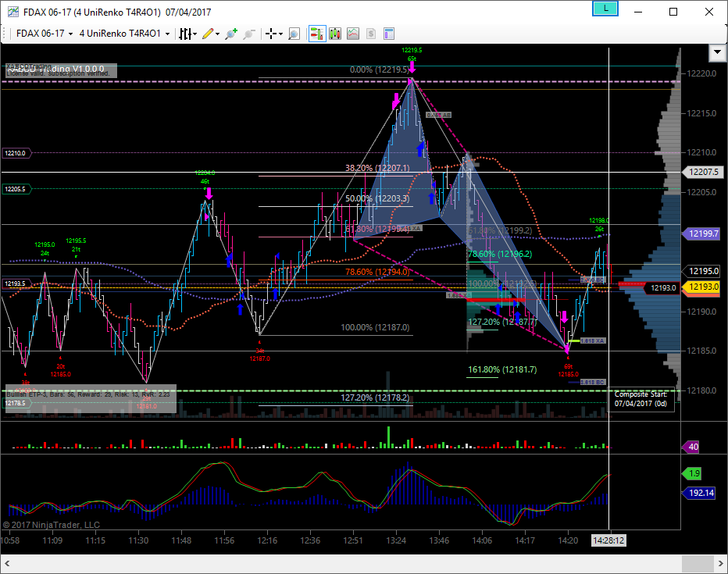The image size is (728, 574).
Task: Click the zoom in magnifier icon
Action: (x=230, y=34)
